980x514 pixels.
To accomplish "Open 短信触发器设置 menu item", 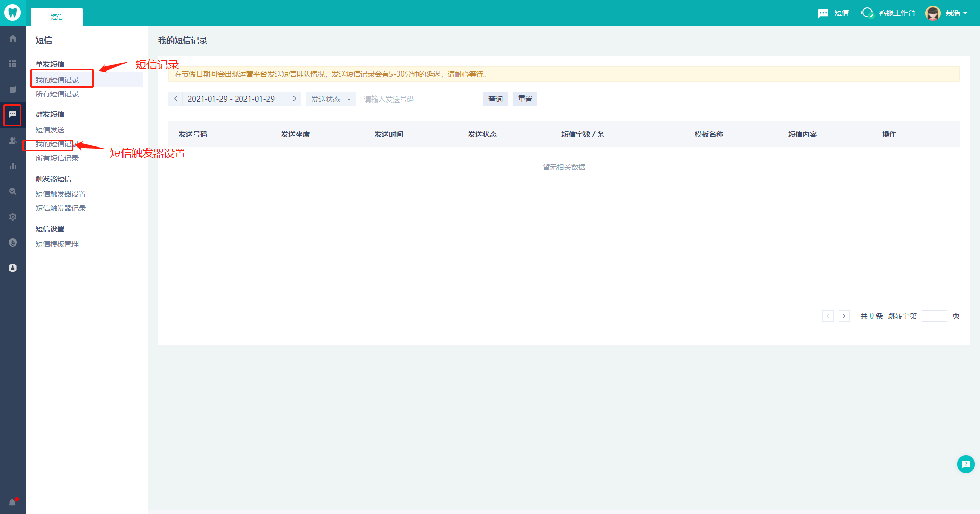I will tap(61, 194).
